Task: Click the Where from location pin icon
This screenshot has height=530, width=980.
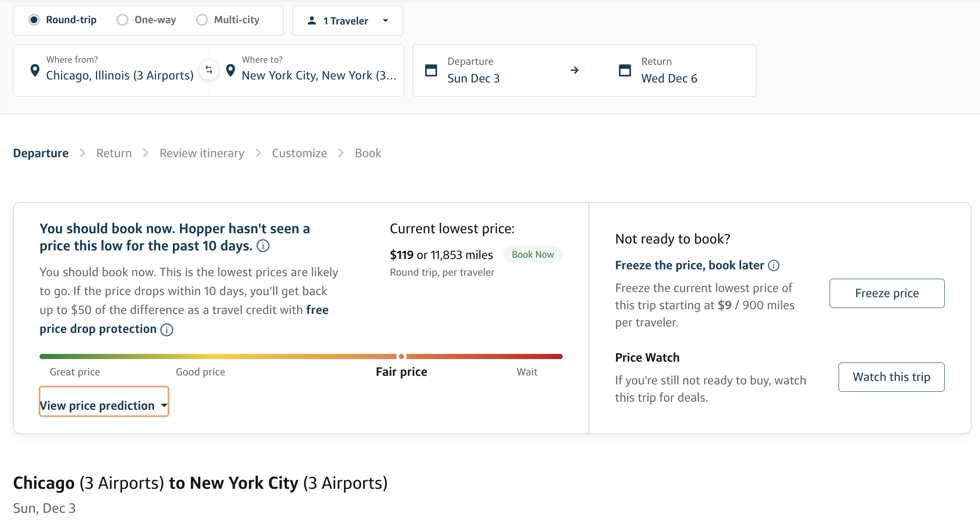Action: (35, 70)
